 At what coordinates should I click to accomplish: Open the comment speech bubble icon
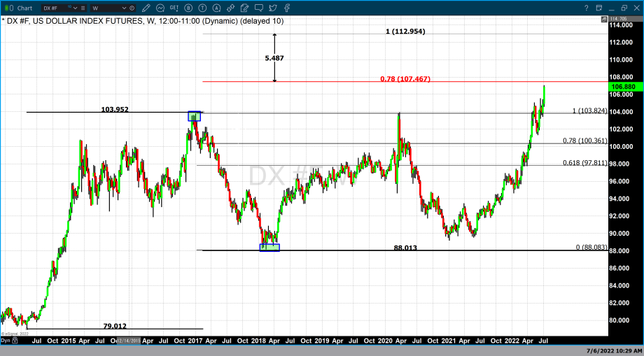(259, 8)
